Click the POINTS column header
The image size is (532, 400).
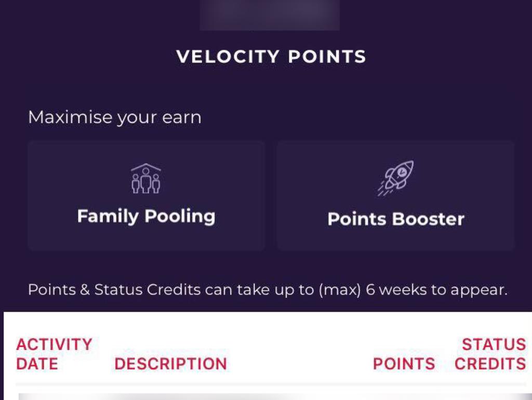[404, 364]
